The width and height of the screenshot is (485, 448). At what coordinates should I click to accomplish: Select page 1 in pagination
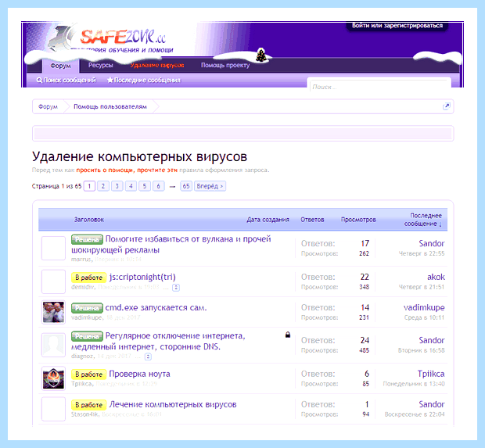point(89,186)
